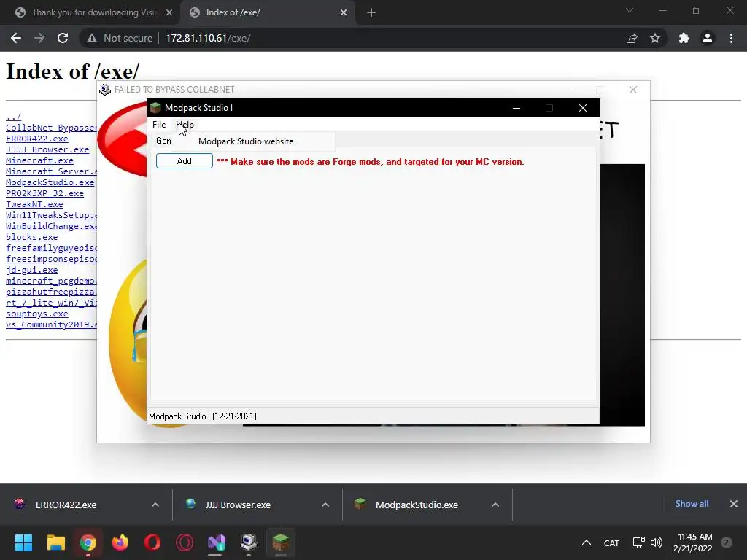747x560 pixels.
Task: Click the Chrome taskbar icon
Action: (88, 542)
